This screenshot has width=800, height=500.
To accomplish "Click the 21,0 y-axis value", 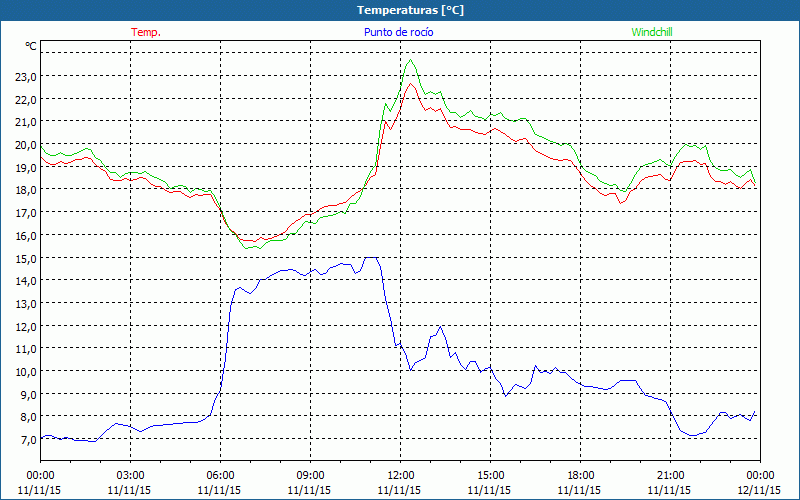I will [x=26, y=122].
